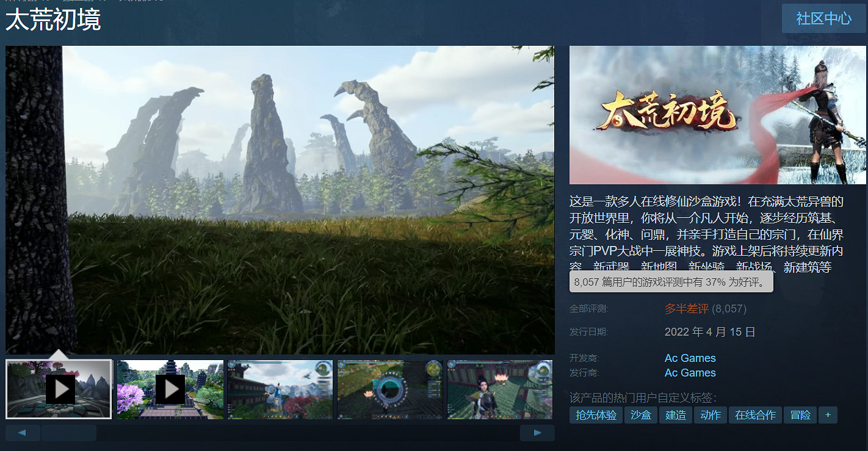Open the 沙盒 tag

[641, 416]
